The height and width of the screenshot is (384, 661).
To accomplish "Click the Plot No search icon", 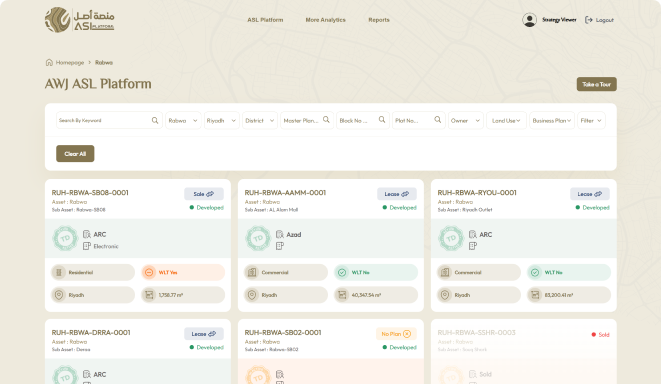I will click(438, 120).
